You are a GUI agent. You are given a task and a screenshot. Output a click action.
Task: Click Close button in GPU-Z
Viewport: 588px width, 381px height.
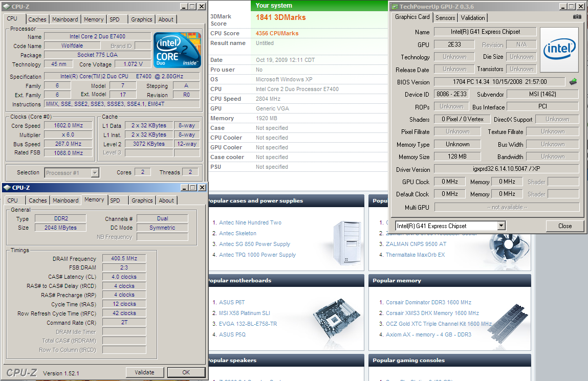(x=565, y=226)
